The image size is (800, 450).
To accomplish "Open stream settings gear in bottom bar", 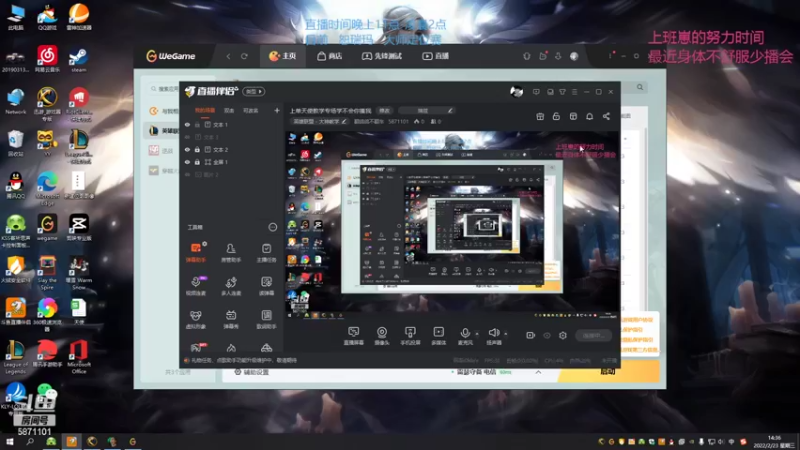I will (x=563, y=335).
